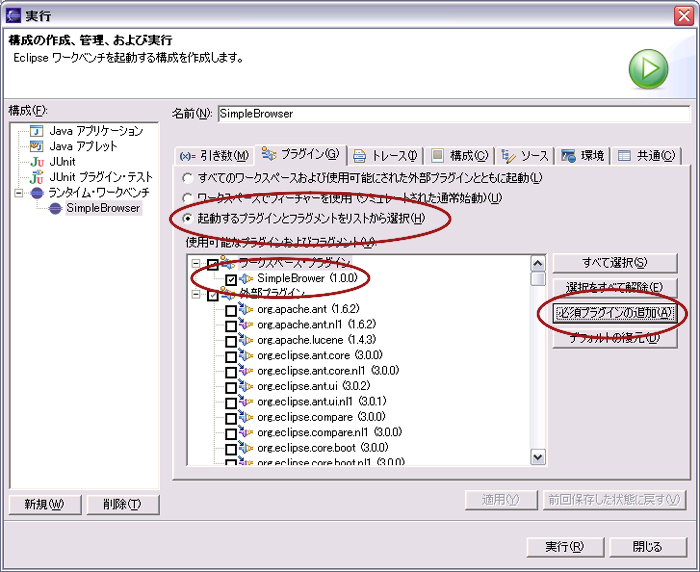Click the 削除 button
The height and width of the screenshot is (572, 700).
[x=122, y=505]
